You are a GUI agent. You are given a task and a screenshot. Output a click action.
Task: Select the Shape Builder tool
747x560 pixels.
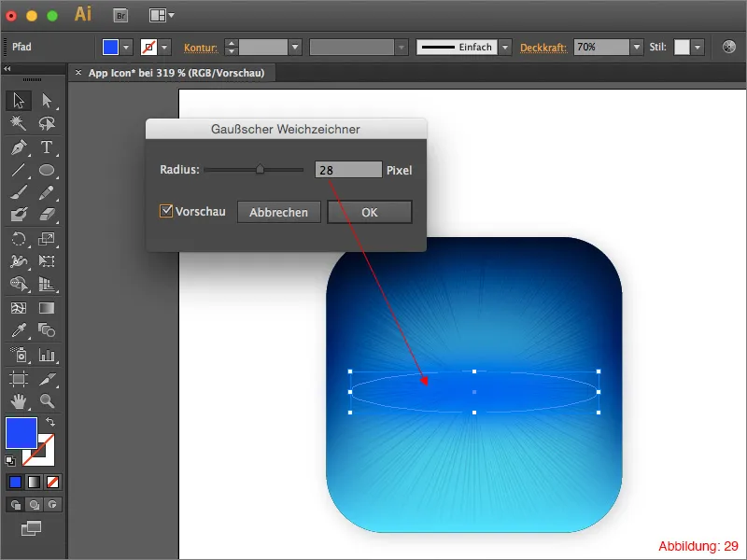pyautogui.click(x=19, y=284)
